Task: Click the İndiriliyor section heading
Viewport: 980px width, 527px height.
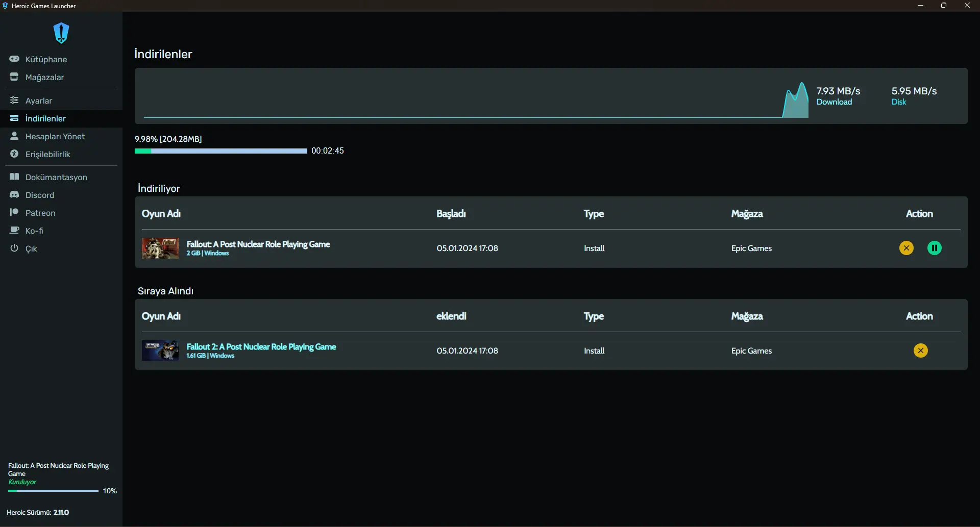Action: pyautogui.click(x=159, y=188)
